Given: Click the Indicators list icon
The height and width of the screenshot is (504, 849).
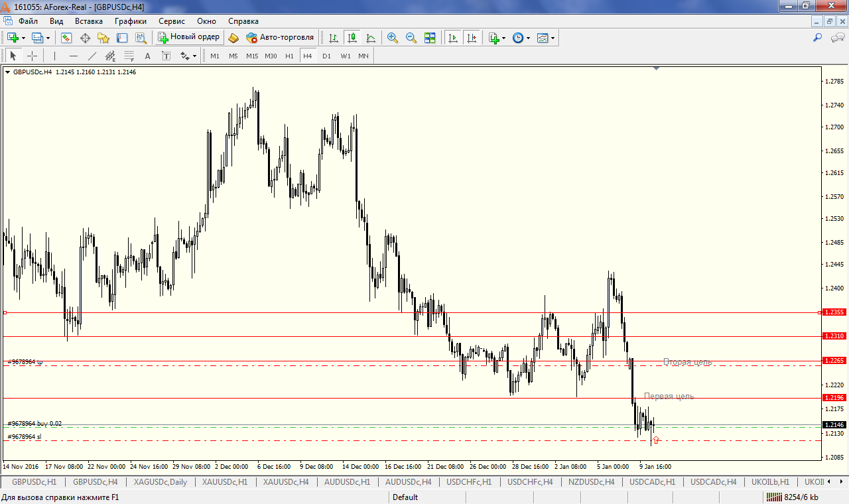Looking at the screenshot, I should (493, 38).
